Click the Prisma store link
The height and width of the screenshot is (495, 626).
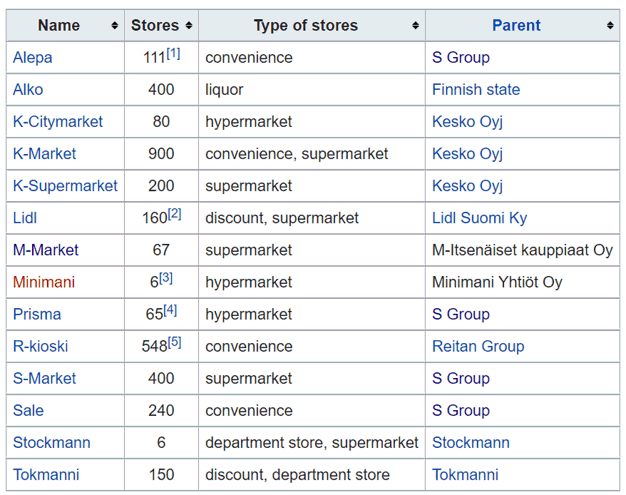pos(36,314)
